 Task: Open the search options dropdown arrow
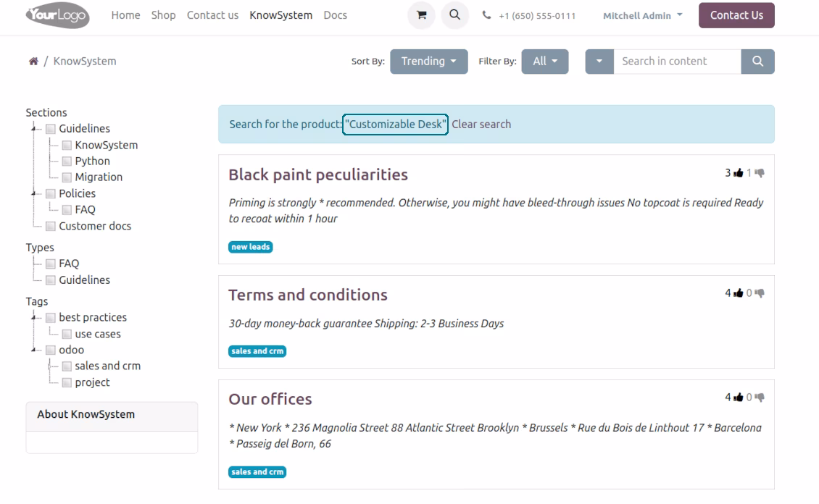click(599, 62)
